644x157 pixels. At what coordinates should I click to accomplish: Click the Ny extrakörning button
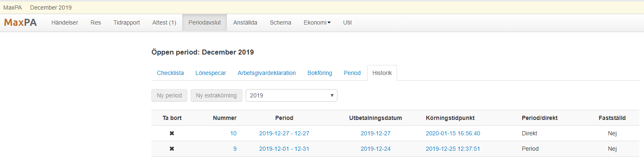tap(216, 95)
